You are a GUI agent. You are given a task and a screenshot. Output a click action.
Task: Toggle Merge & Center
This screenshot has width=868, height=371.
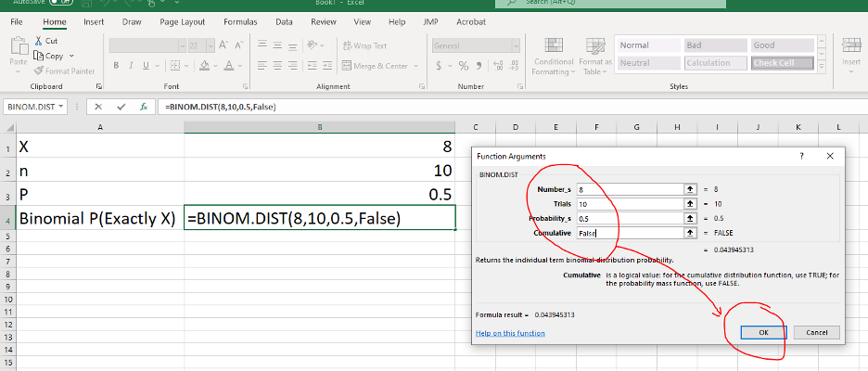click(375, 66)
